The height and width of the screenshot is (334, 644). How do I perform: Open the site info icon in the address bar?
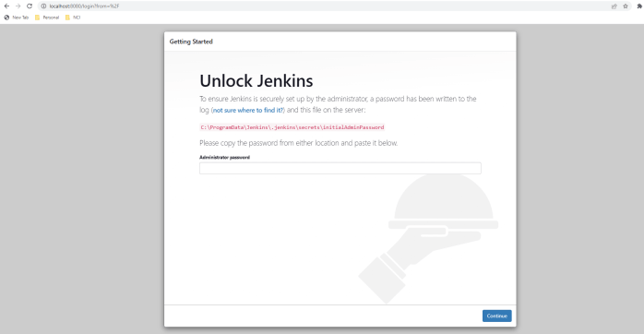[43, 6]
